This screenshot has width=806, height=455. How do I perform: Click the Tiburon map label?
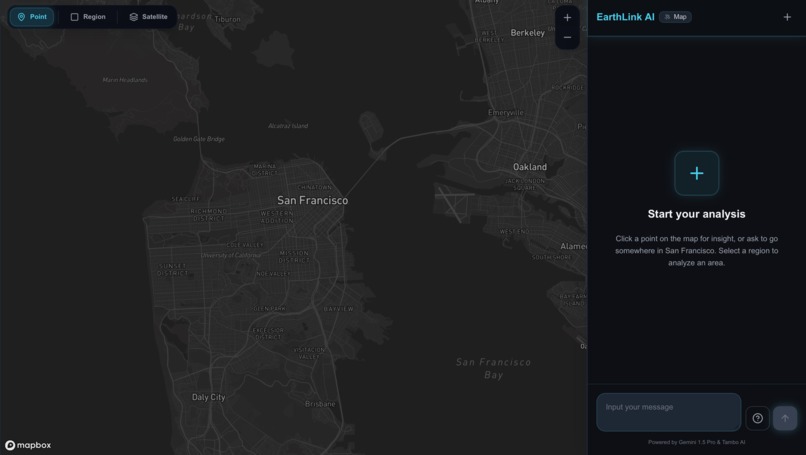(x=227, y=19)
